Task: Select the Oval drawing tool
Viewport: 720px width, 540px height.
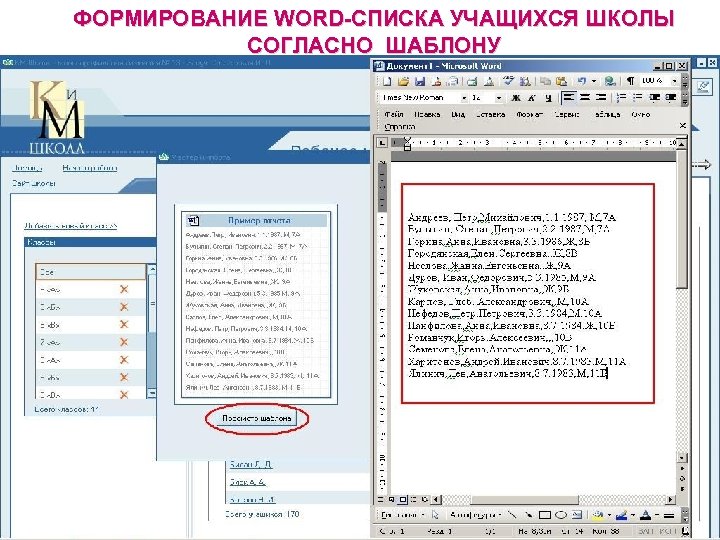Action: pyautogui.click(x=561, y=515)
